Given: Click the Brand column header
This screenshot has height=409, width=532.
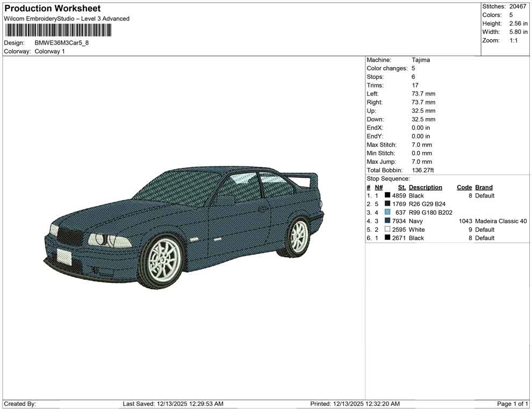Looking at the screenshot, I should [483, 187].
